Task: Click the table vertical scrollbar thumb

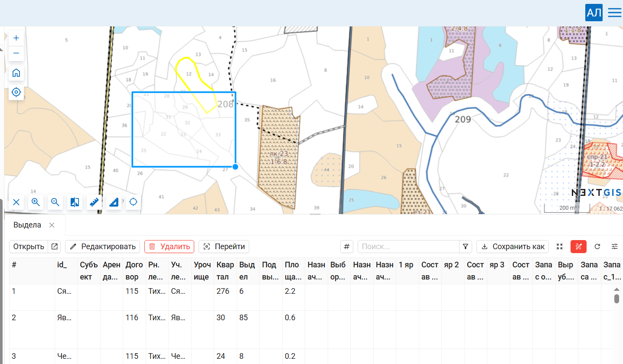Action: (616, 299)
